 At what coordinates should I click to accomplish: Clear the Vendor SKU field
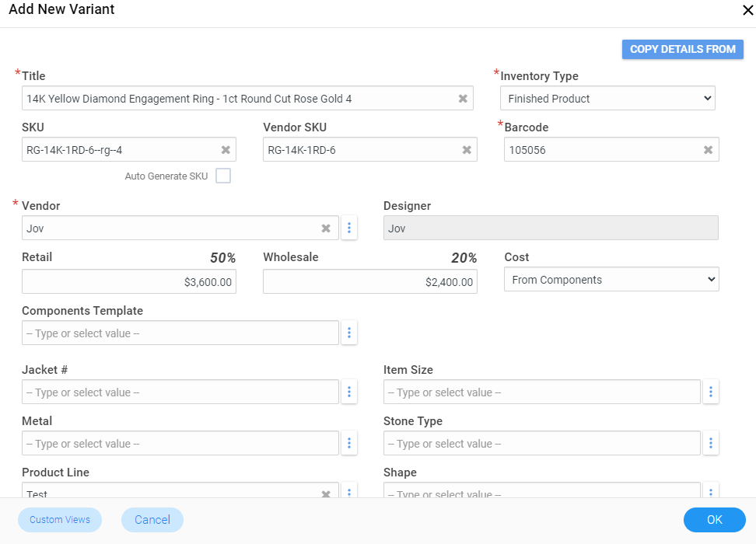tap(467, 150)
